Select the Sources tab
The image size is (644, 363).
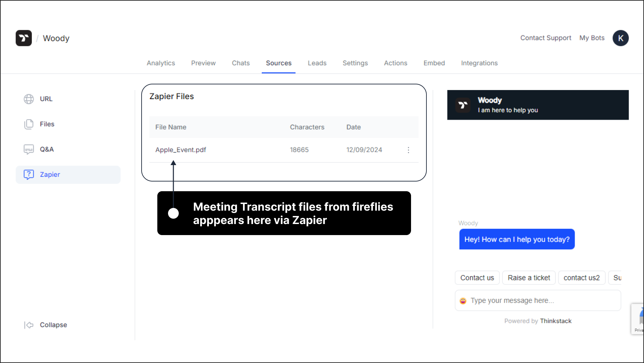point(278,63)
